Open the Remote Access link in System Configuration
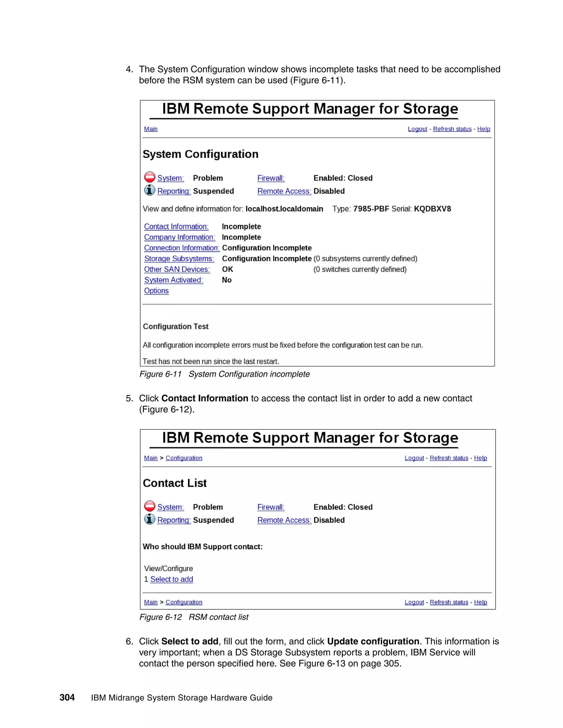 (x=284, y=191)
